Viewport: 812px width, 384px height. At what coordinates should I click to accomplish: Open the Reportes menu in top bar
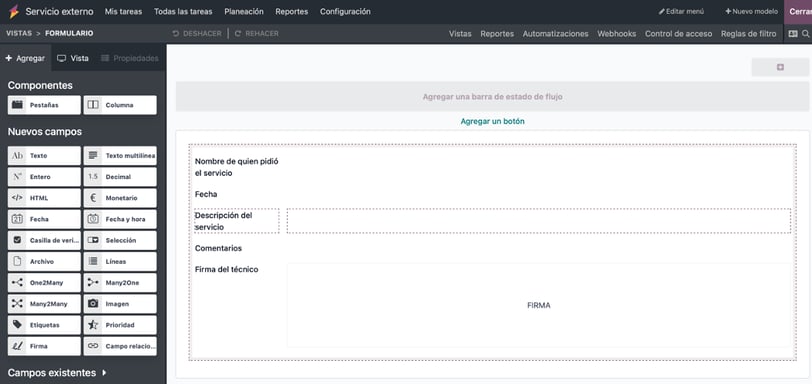[x=292, y=11]
